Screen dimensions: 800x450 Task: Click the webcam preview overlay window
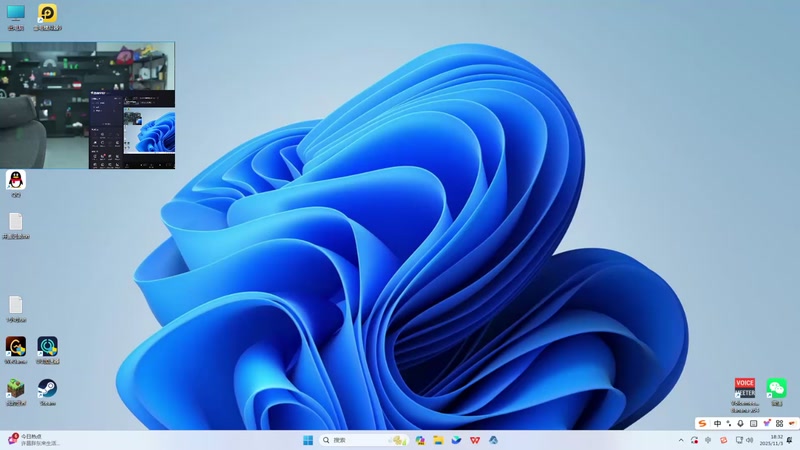click(x=87, y=105)
